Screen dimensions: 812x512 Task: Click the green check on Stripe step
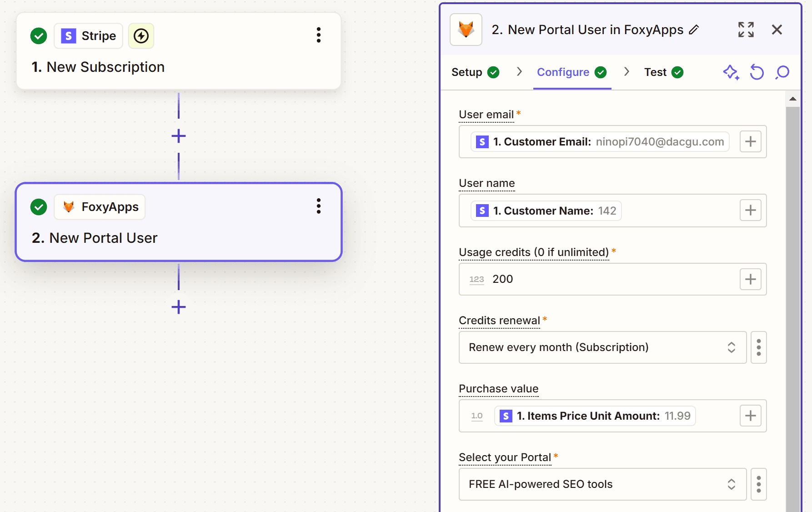click(39, 36)
